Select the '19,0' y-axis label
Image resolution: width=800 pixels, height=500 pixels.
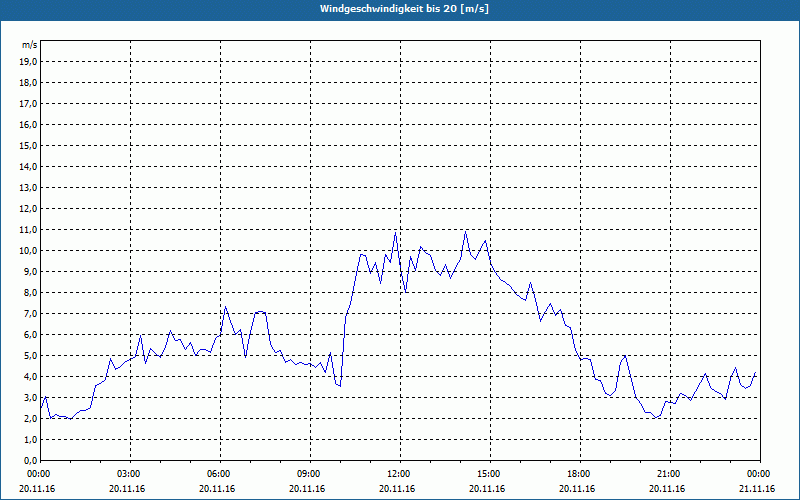click(x=29, y=62)
